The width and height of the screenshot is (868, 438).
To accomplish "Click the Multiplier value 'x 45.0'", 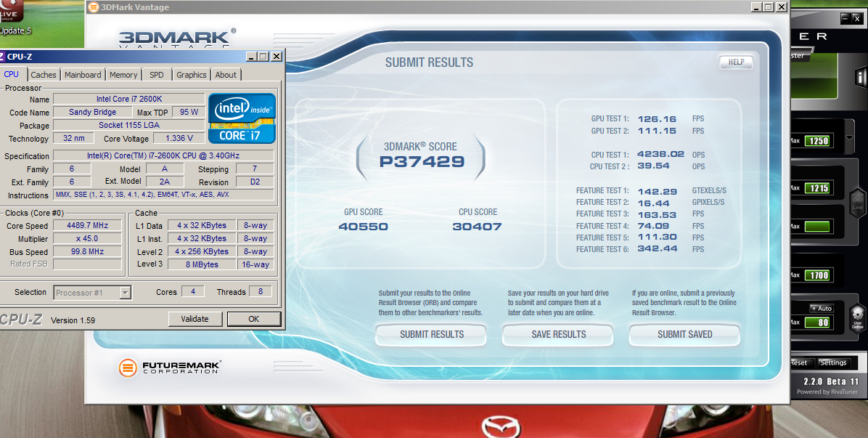I will 88,239.
